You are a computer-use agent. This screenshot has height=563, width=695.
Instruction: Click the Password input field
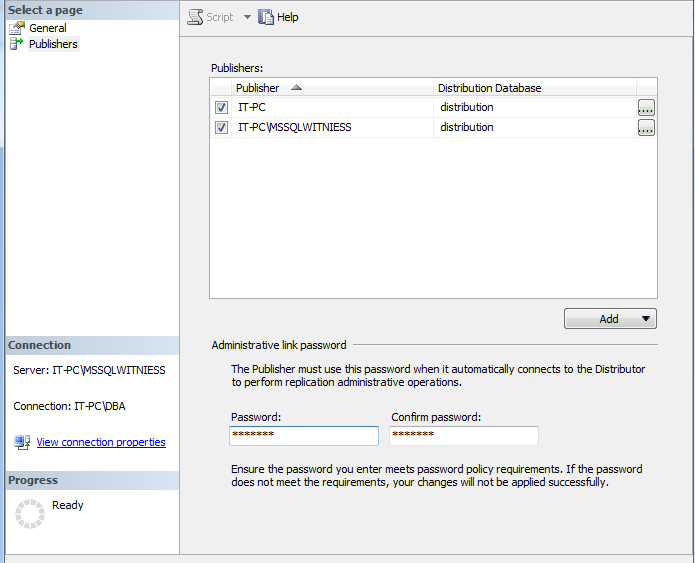pos(304,436)
